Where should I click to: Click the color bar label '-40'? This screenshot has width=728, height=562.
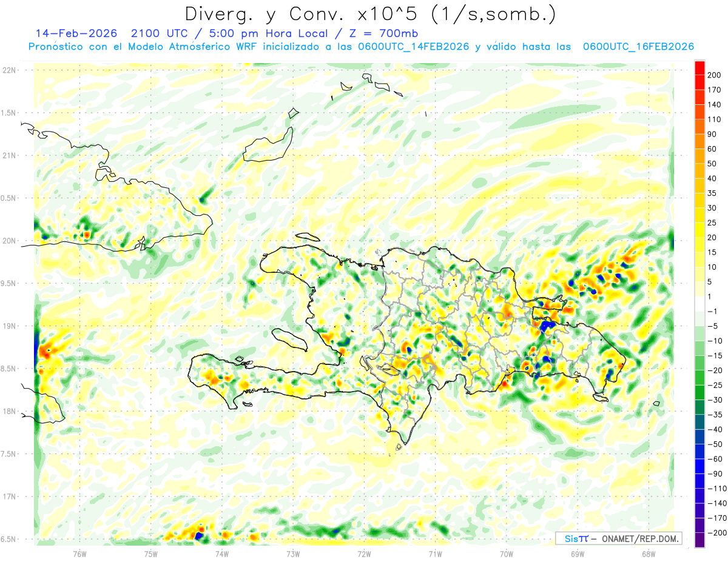pyautogui.click(x=714, y=429)
